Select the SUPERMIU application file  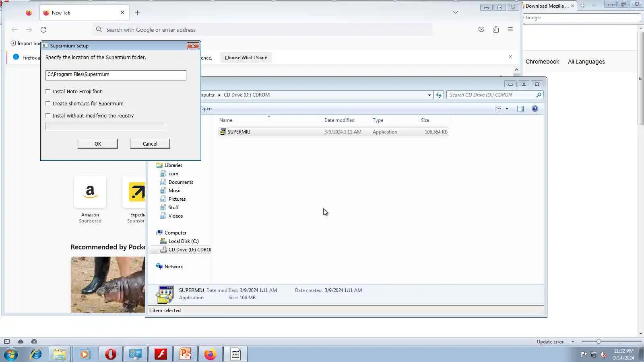click(333, 132)
